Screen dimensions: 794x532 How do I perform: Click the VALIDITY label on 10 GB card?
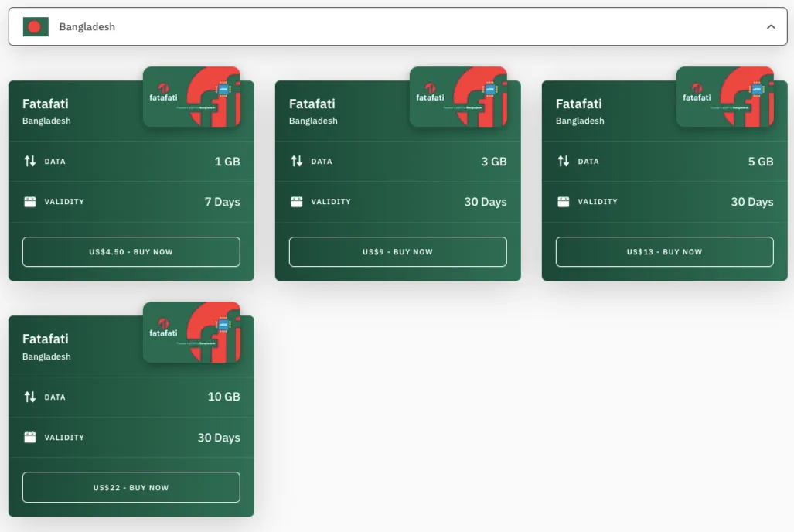[x=64, y=437]
